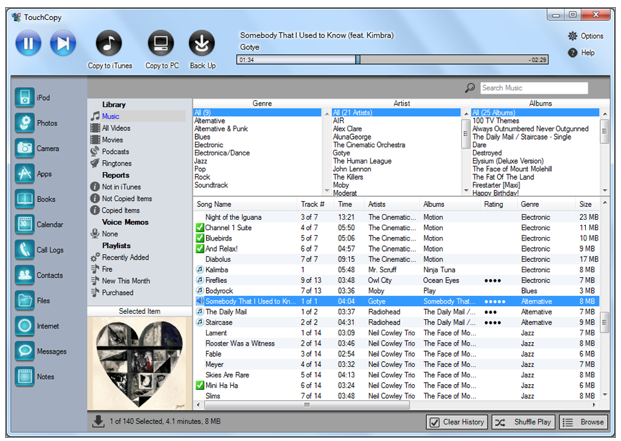Screen dimensions: 621x441
Task: Skip to the next track
Action: 63,43
